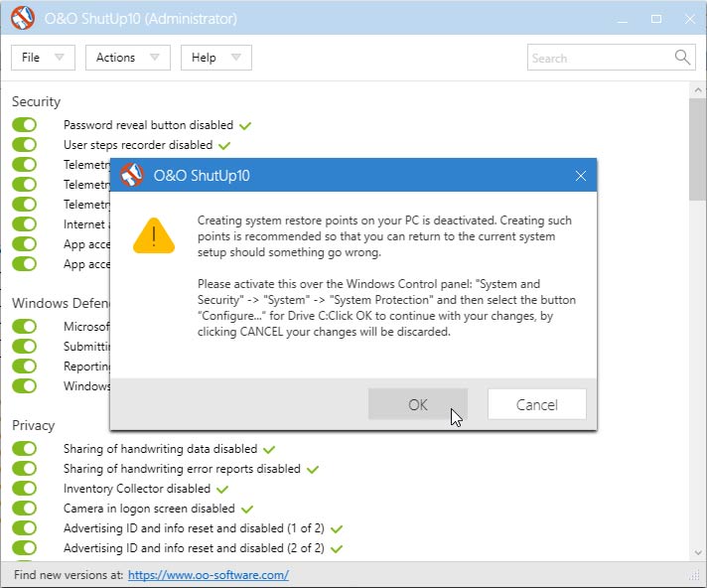The width and height of the screenshot is (707, 588).
Task: Click the checkmark beside Sharing of handwriting error reports
Action: click(x=313, y=470)
